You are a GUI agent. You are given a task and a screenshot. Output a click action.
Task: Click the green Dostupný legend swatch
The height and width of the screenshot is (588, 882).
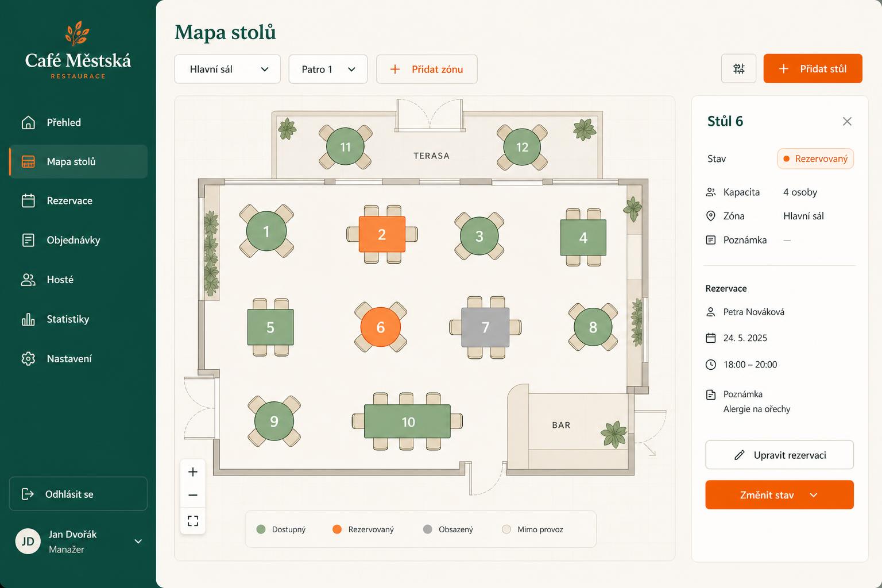(x=261, y=529)
